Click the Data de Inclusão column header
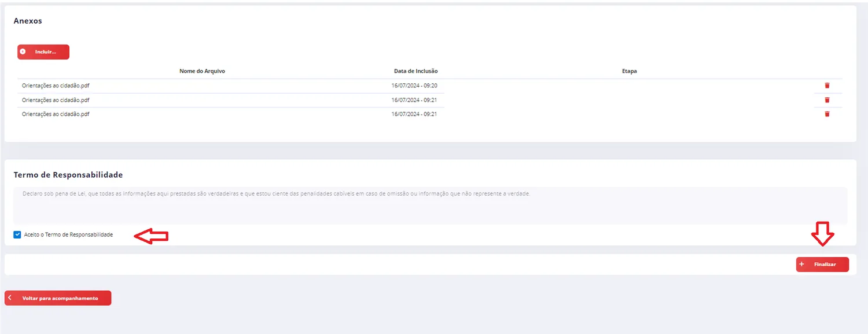The image size is (868, 334). tap(415, 71)
